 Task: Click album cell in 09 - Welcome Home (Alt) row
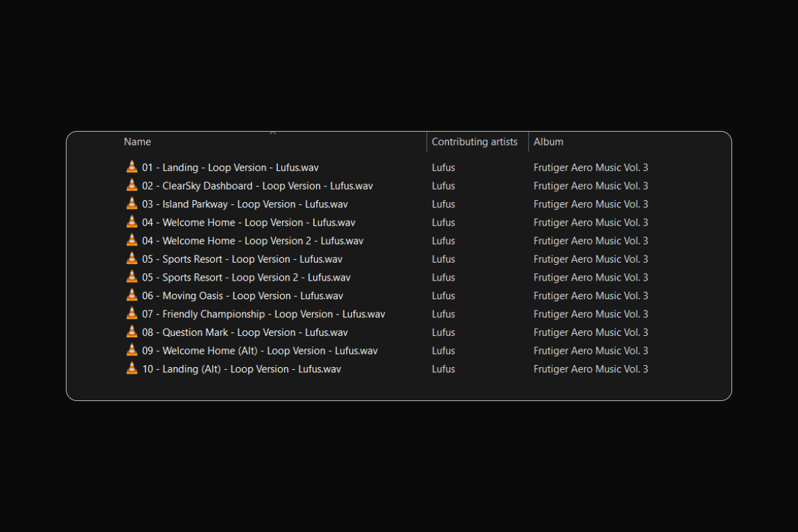click(x=591, y=350)
